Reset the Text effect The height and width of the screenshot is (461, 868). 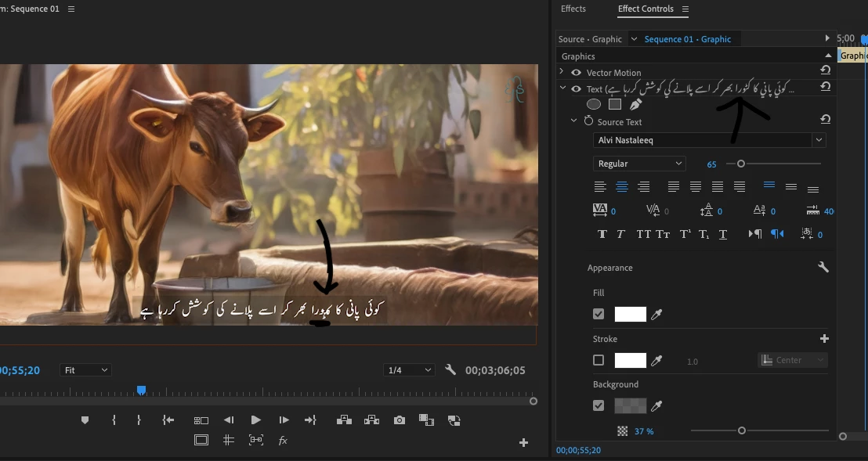point(825,87)
